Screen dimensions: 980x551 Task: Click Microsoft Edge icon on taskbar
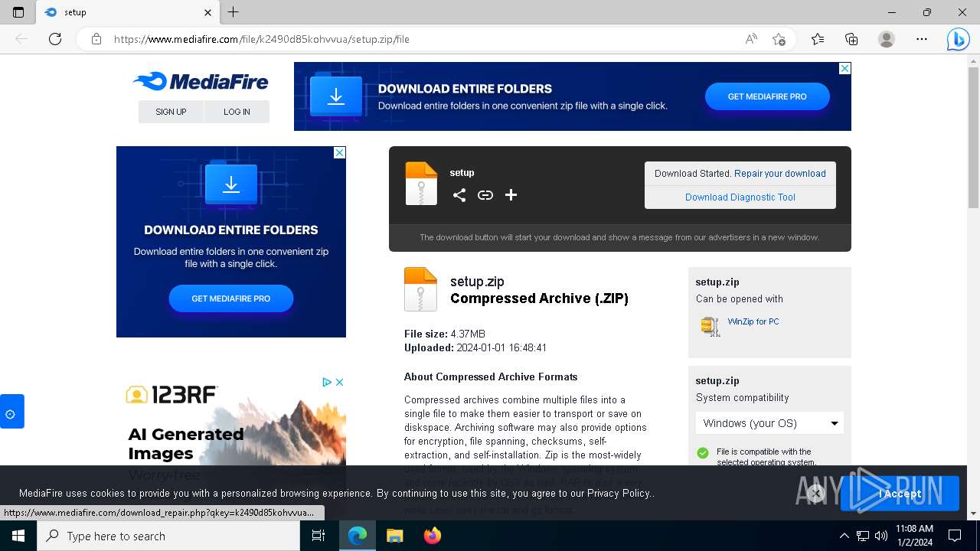pyautogui.click(x=358, y=536)
